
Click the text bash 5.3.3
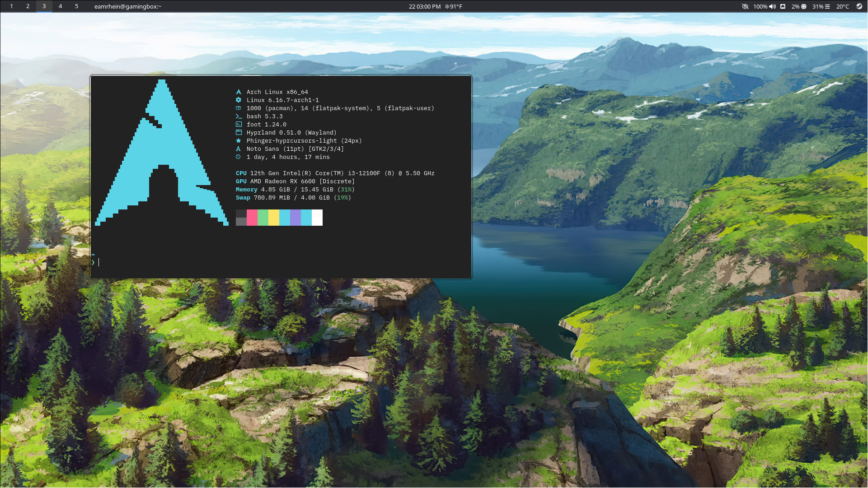click(264, 116)
